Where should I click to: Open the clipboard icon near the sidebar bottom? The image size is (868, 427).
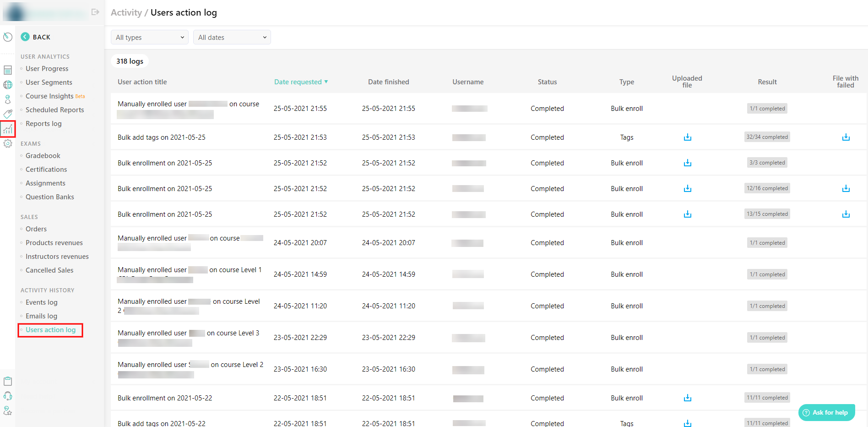(x=7, y=381)
